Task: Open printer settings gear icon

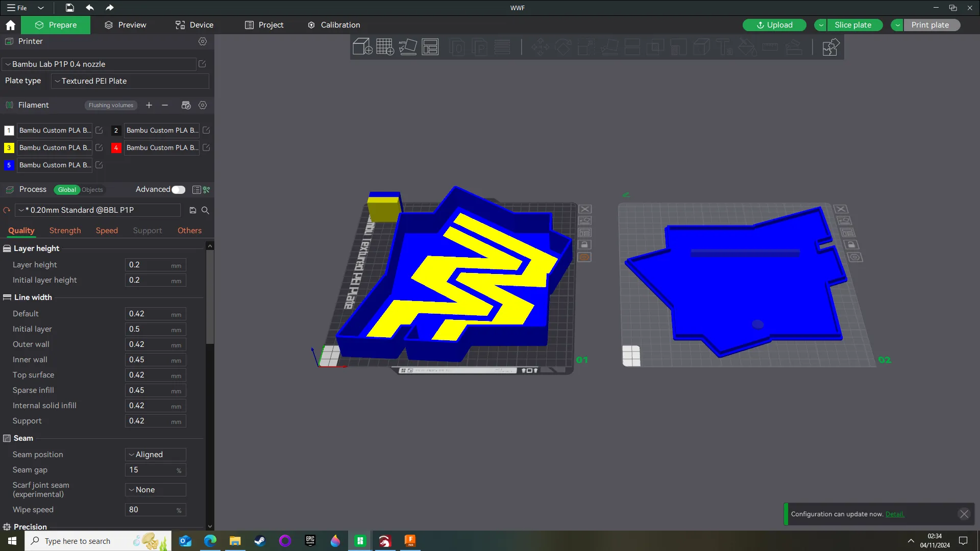Action: 203,41
